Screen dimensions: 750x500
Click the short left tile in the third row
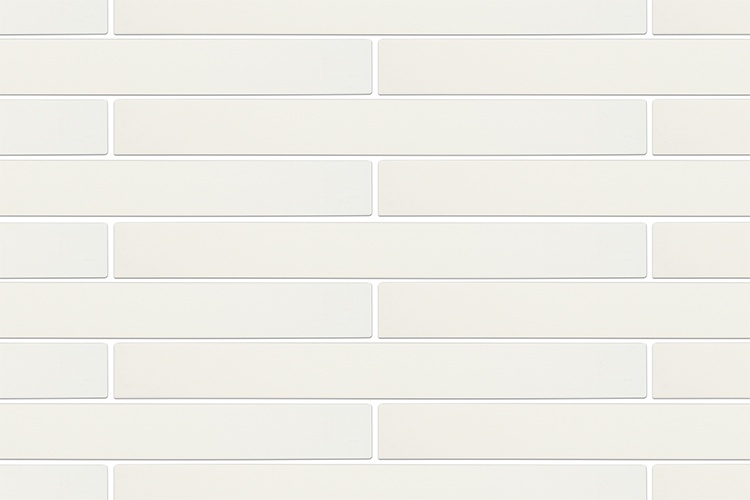click(52, 127)
